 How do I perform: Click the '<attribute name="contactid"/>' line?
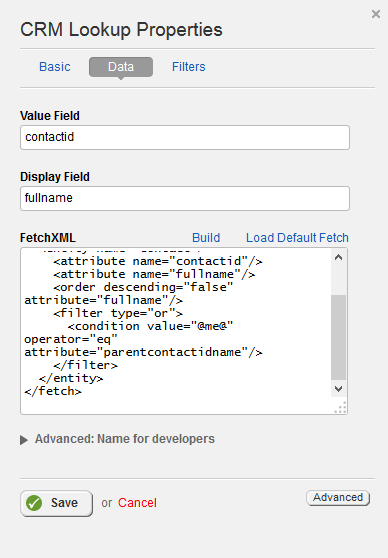(158, 262)
